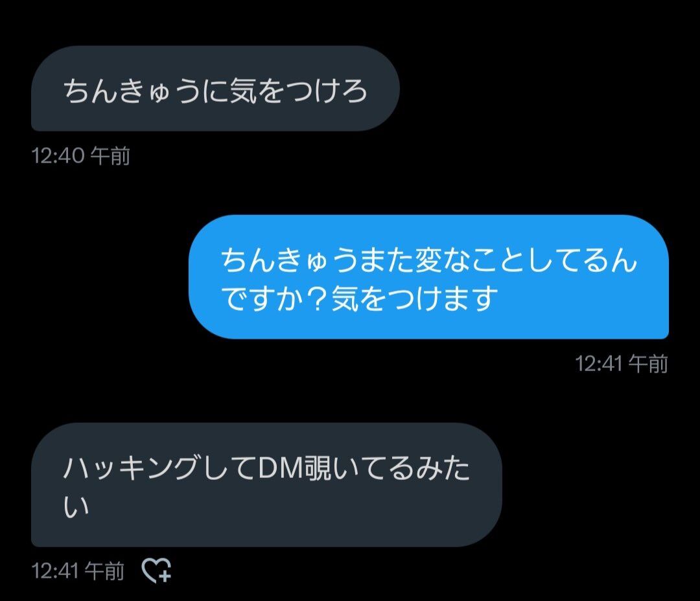Viewport: 700px width, 601px height.
Task: Click the phrase 気をつけます in the blue bubble
Action: pyautogui.click(x=414, y=299)
